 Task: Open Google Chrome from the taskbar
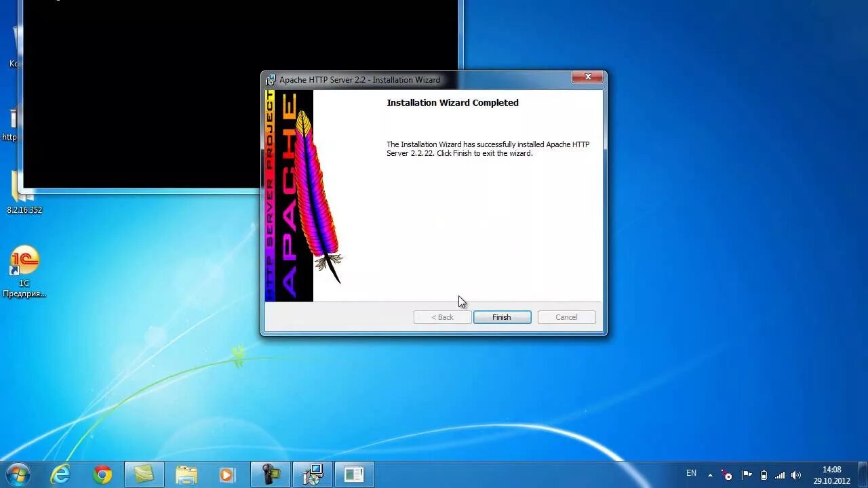103,474
